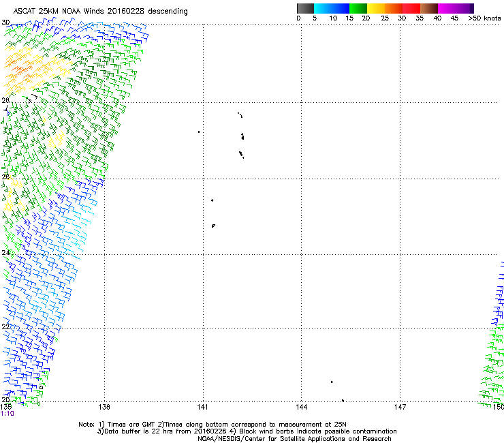Screen dimensions: 504x443
Task: Choose the green 15-20 knot legend swatch
Action: (358, 8)
